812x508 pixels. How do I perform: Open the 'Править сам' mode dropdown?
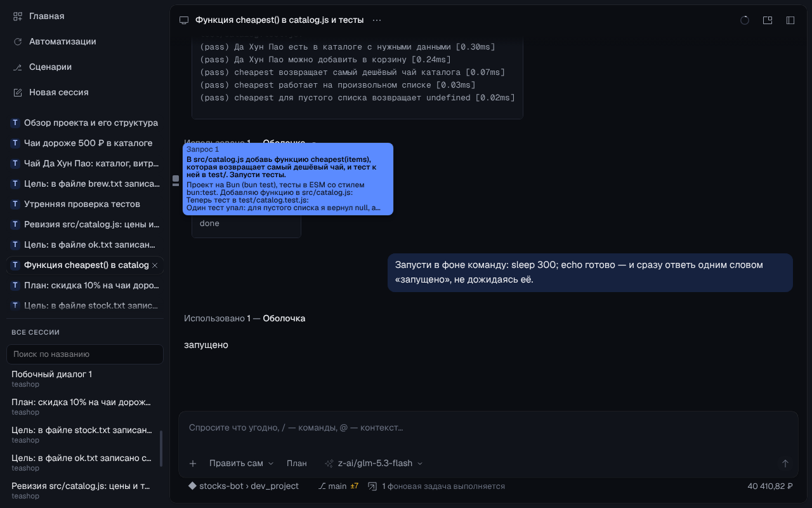pos(242,464)
